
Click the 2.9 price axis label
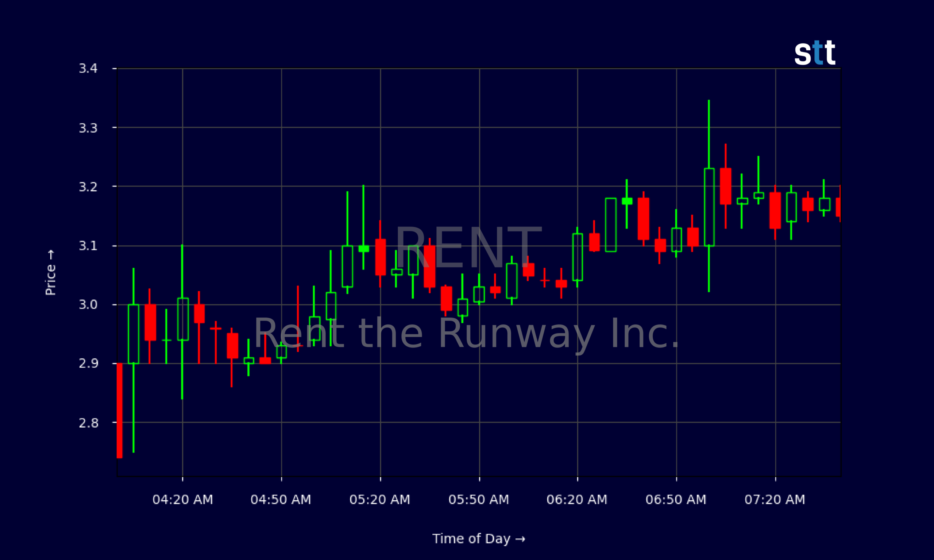click(88, 363)
